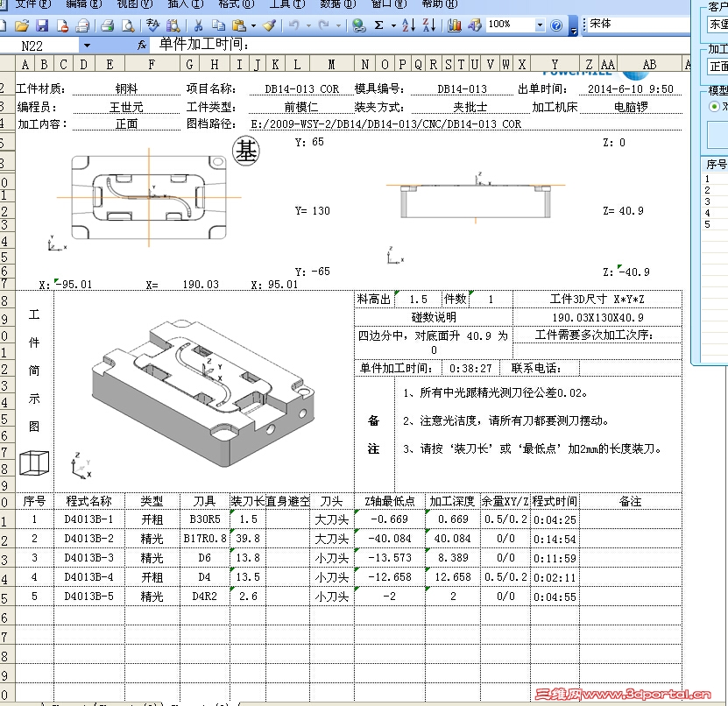Expand the AutoSum functions dropdown arrow
Image resolution: width=728 pixels, height=706 pixels.
(x=393, y=25)
